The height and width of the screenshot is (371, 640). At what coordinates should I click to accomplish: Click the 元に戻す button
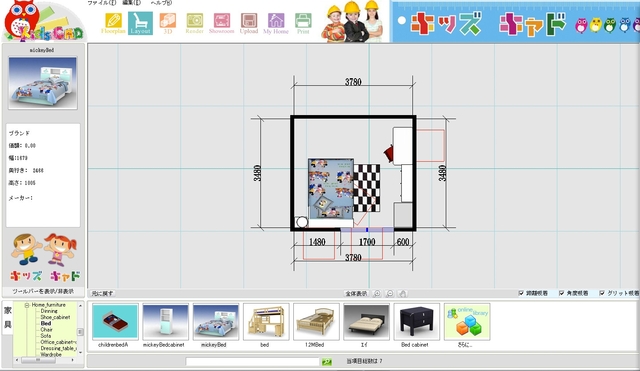(x=102, y=293)
